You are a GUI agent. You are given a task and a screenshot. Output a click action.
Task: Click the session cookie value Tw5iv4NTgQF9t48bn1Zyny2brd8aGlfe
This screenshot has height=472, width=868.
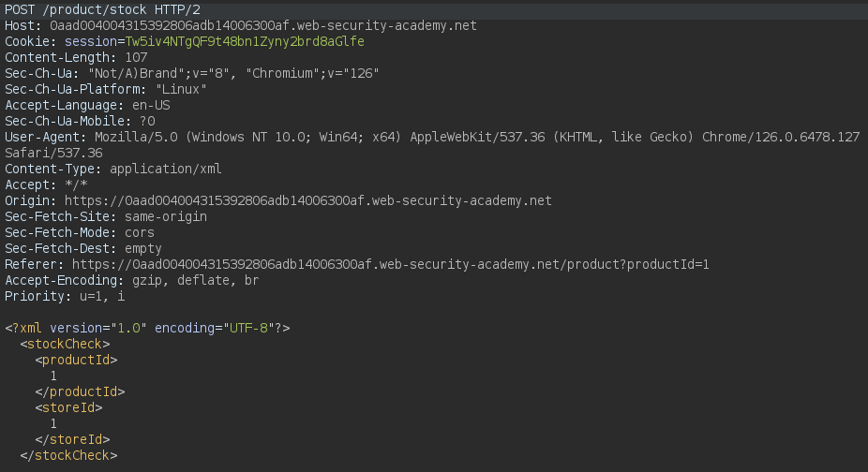[245, 41]
